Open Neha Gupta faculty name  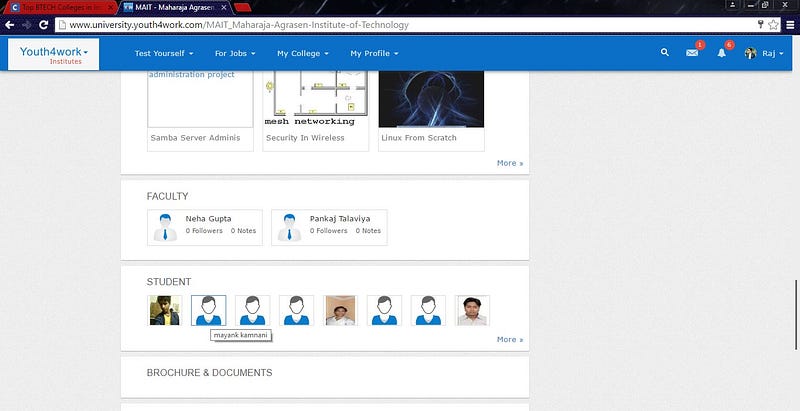coord(208,219)
